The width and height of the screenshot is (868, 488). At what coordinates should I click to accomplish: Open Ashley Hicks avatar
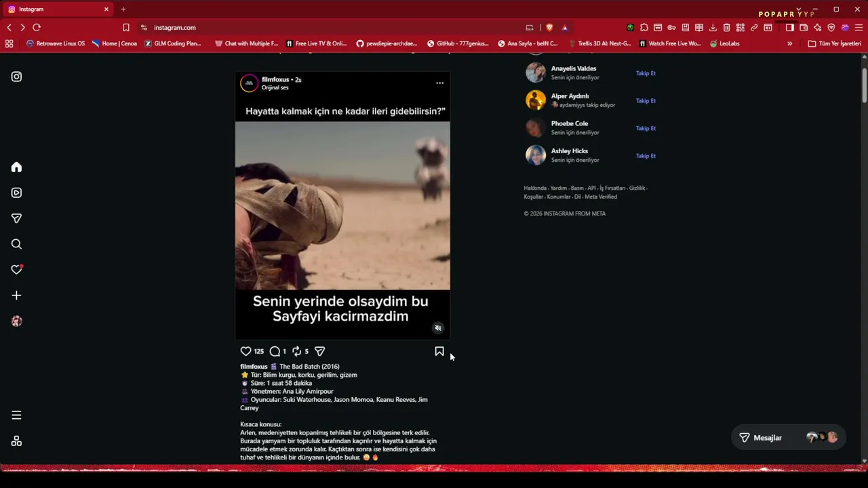click(x=536, y=155)
